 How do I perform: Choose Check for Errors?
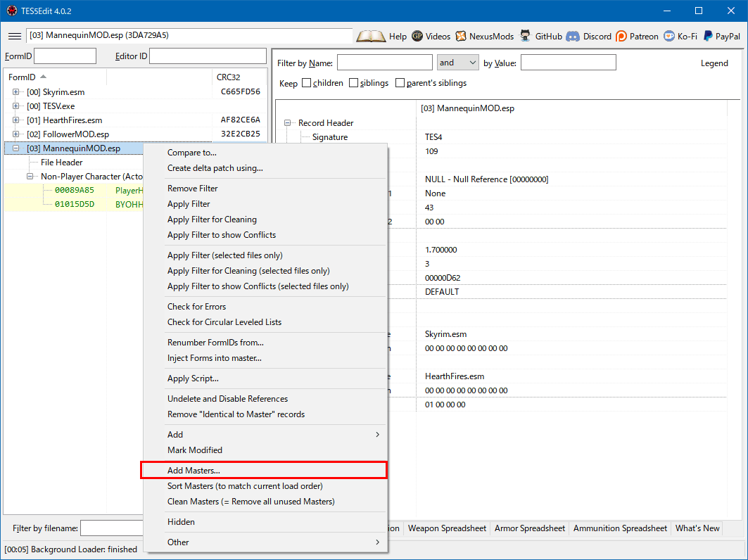coord(266,307)
